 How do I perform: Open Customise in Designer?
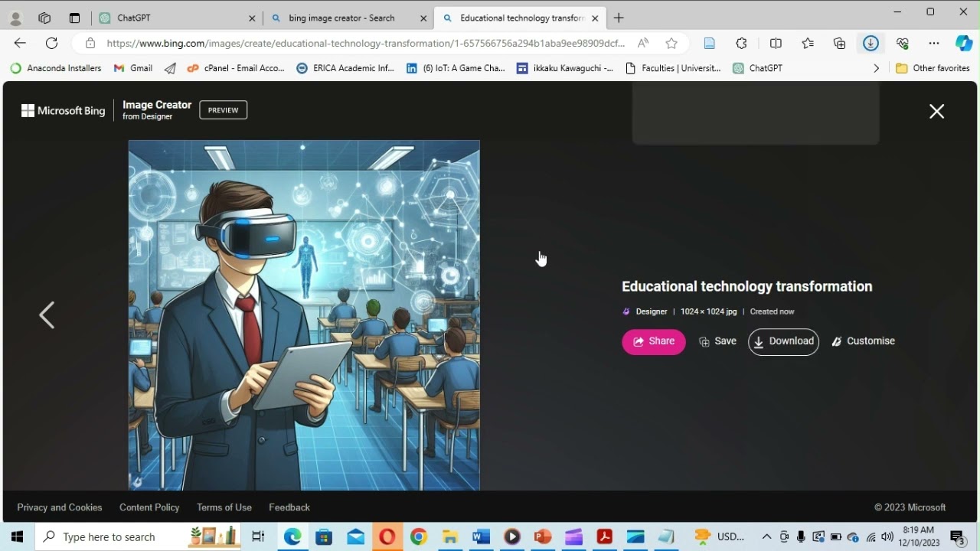click(x=863, y=341)
